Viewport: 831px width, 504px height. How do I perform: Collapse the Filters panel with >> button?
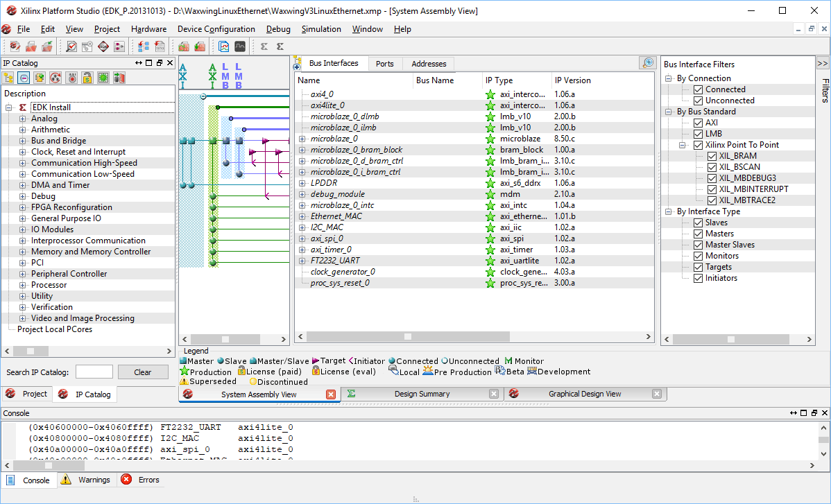tap(822, 63)
